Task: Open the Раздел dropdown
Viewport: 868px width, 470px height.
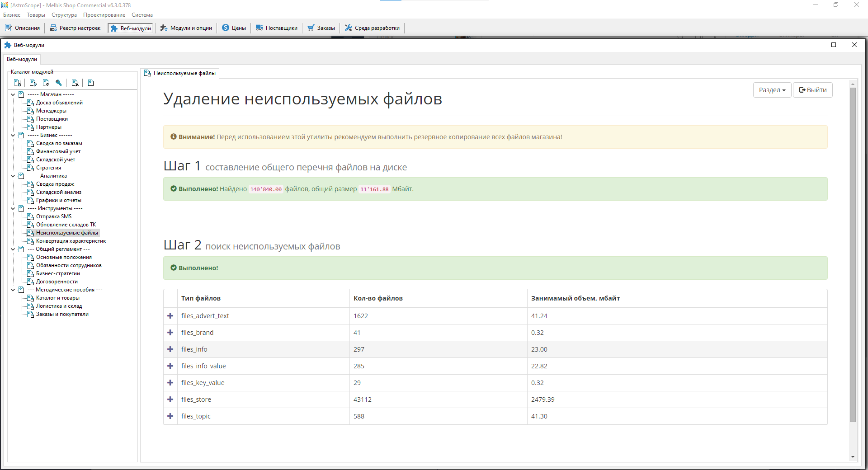Action: (x=772, y=90)
